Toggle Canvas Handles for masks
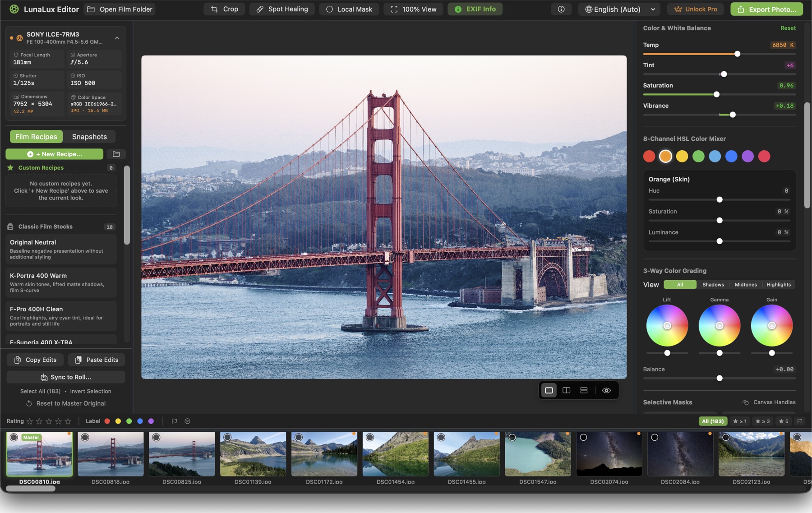 (x=769, y=402)
